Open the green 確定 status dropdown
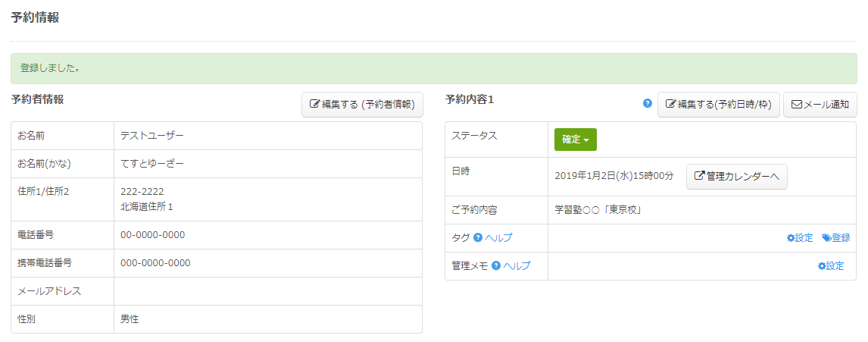Screen dimensions: 868x342 pyautogui.click(x=576, y=140)
